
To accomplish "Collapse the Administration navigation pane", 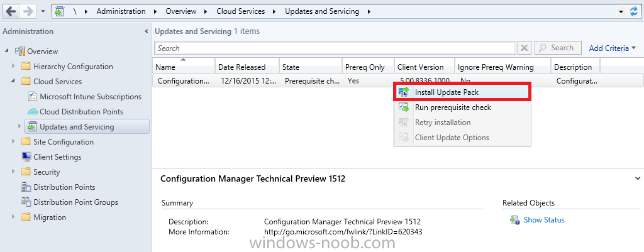I will (146, 31).
